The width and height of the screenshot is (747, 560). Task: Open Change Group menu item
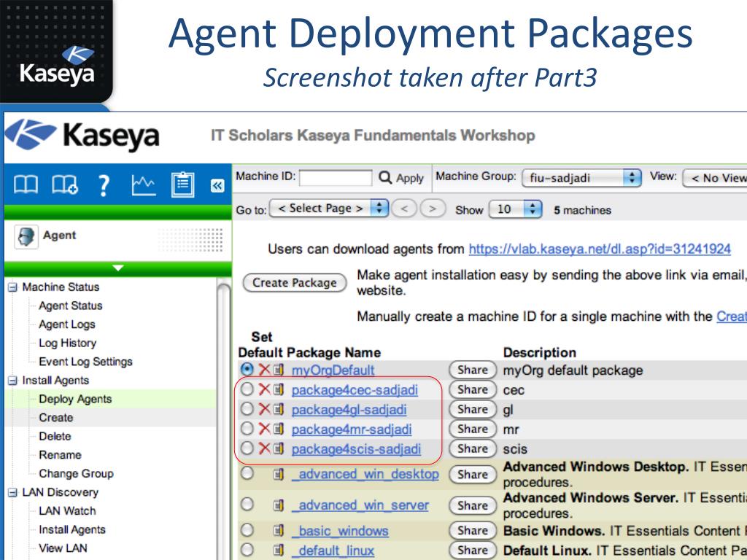76,474
